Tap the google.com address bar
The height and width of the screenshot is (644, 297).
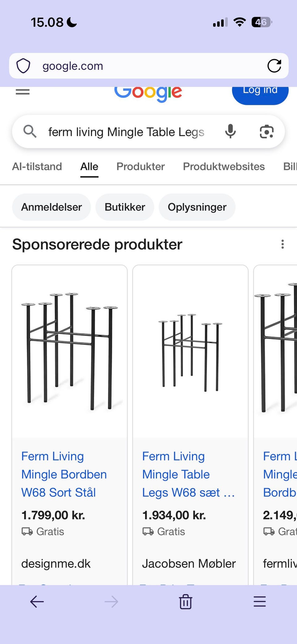(x=148, y=66)
